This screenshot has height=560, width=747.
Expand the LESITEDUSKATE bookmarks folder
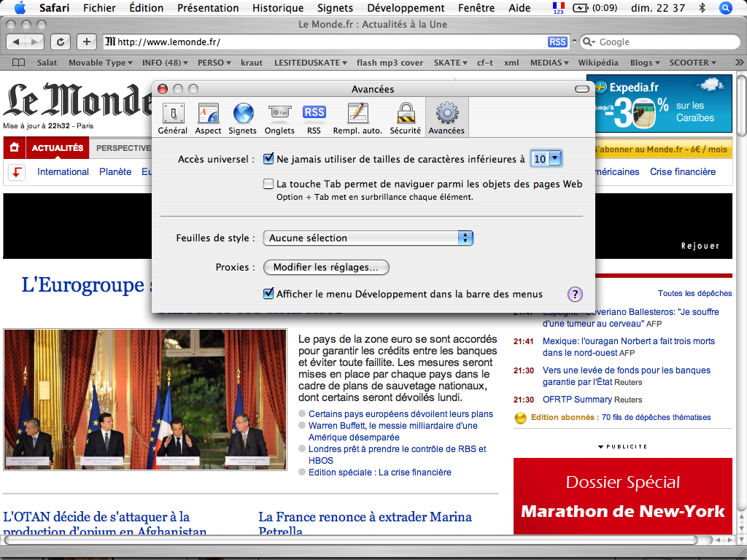pyautogui.click(x=311, y=63)
